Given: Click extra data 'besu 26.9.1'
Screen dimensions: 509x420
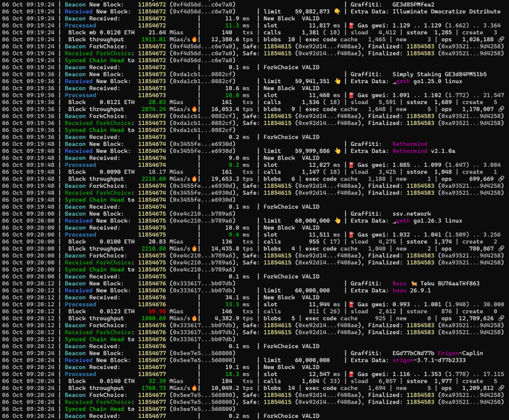Looking at the screenshot, I should (411, 290).
